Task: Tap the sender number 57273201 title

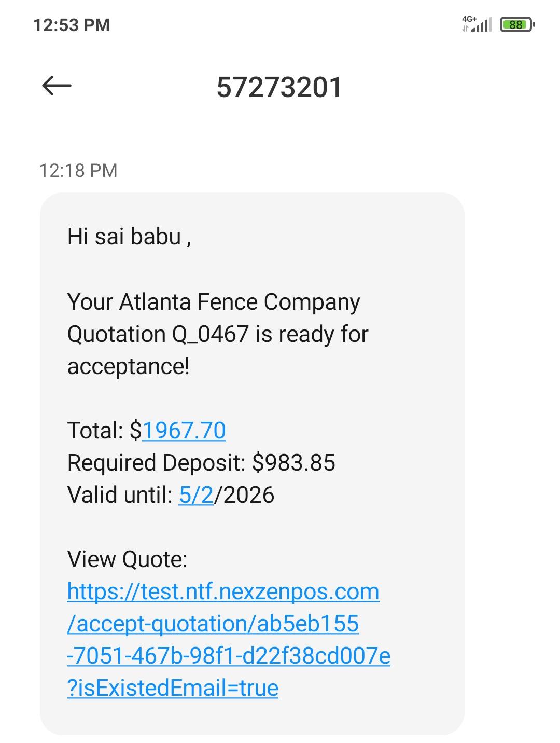Action: pos(279,87)
